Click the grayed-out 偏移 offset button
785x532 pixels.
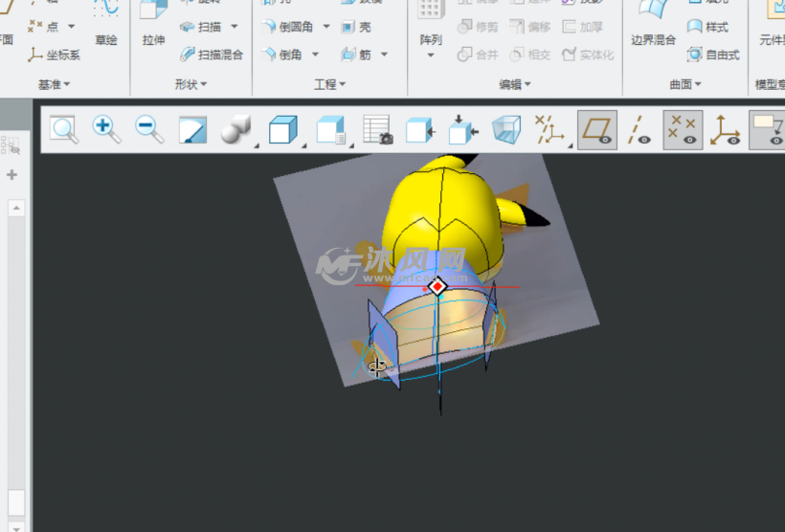point(529,27)
